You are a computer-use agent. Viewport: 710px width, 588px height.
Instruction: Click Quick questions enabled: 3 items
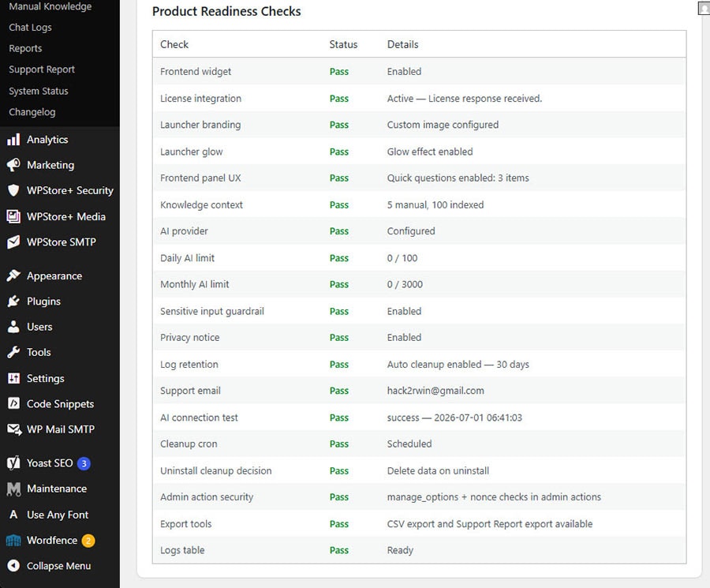click(x=458, y=178)
